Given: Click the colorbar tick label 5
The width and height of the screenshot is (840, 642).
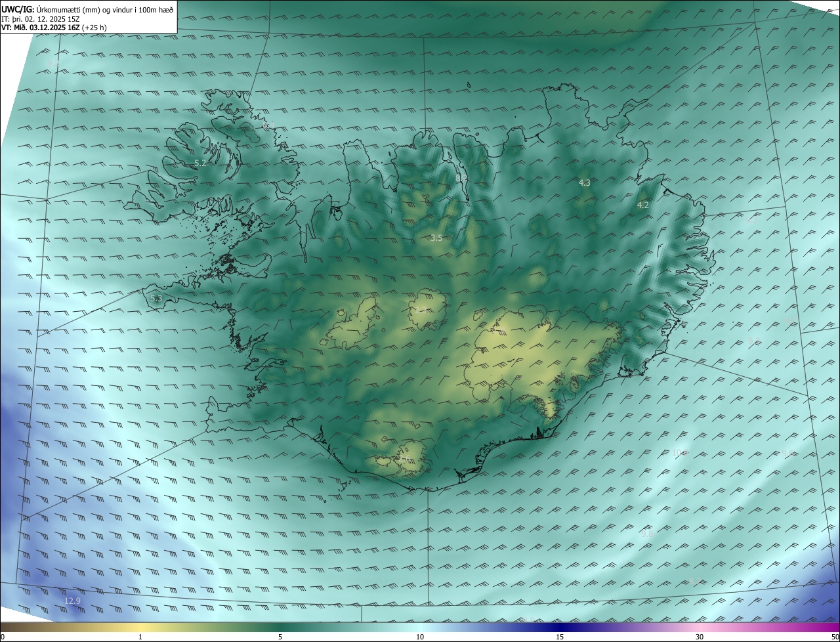Looking at the screenshot, I should coord(280,637).
